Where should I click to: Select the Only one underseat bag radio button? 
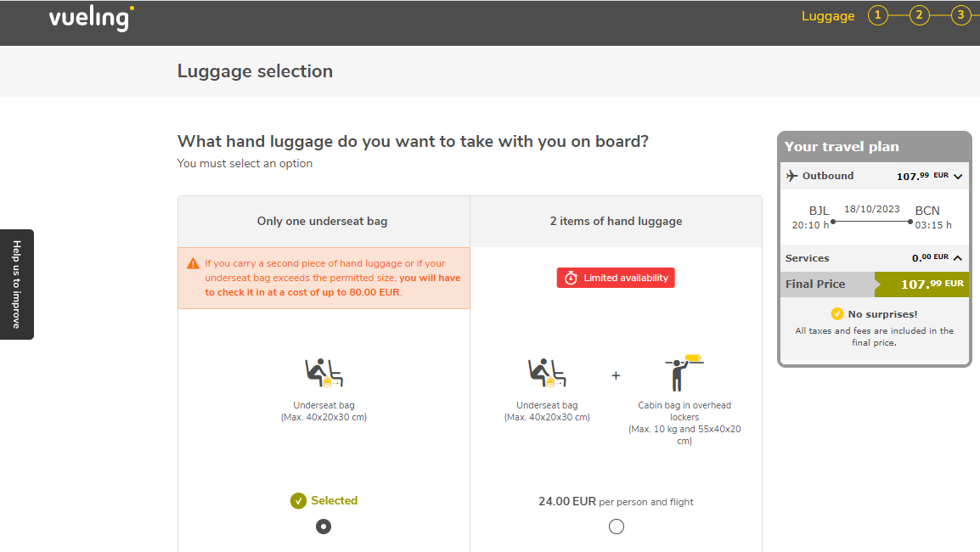tap(323, 527)
